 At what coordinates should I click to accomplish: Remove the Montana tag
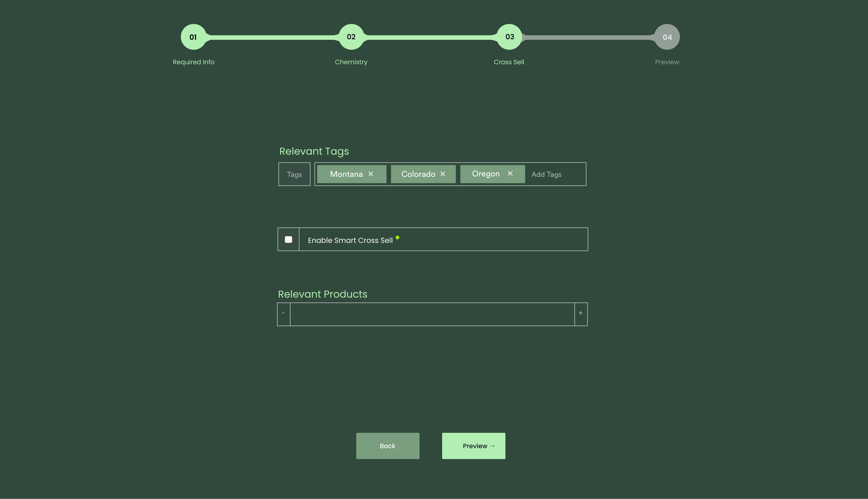coord(371,174)
